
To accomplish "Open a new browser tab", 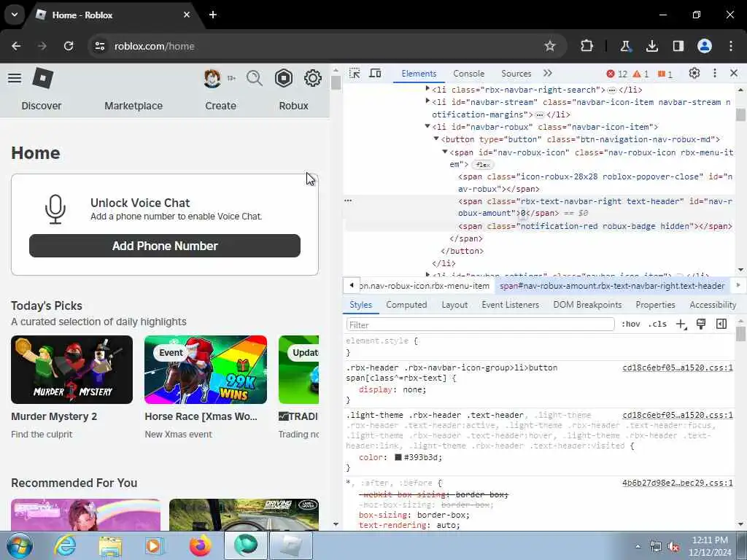I will (213, 15).
